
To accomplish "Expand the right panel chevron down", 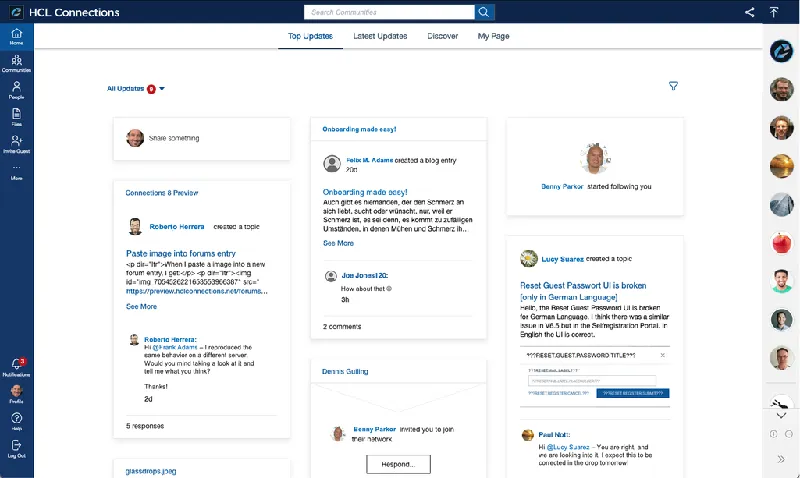I will [x=781, y=414].
